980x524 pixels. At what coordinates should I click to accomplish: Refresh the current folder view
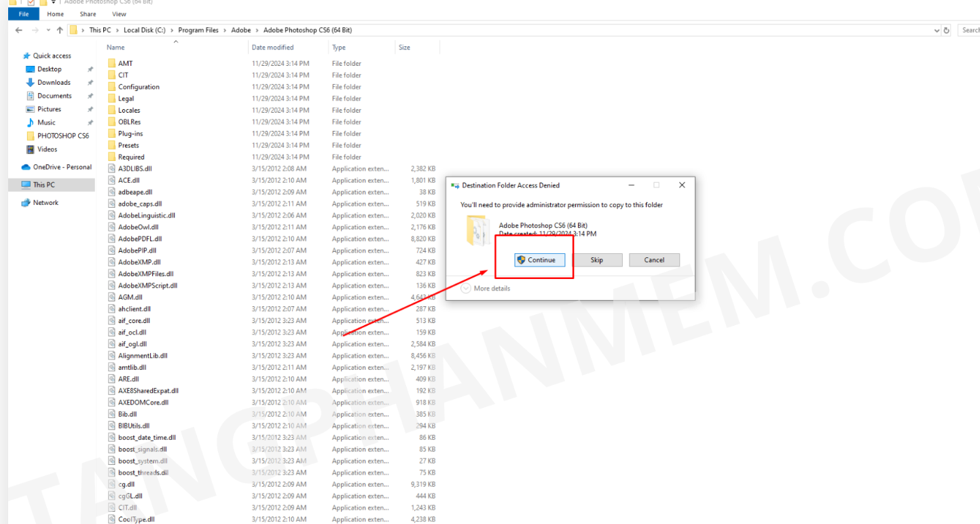point(947,30)
